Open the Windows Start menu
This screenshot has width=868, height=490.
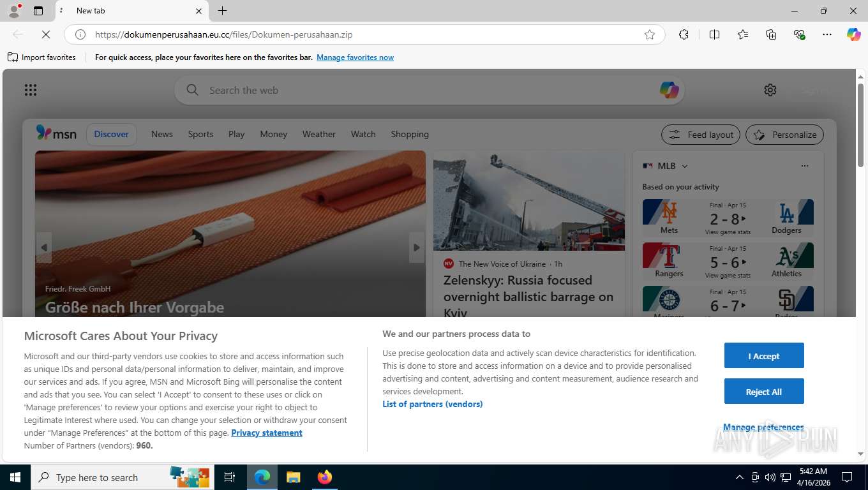[x=15, y=477]
